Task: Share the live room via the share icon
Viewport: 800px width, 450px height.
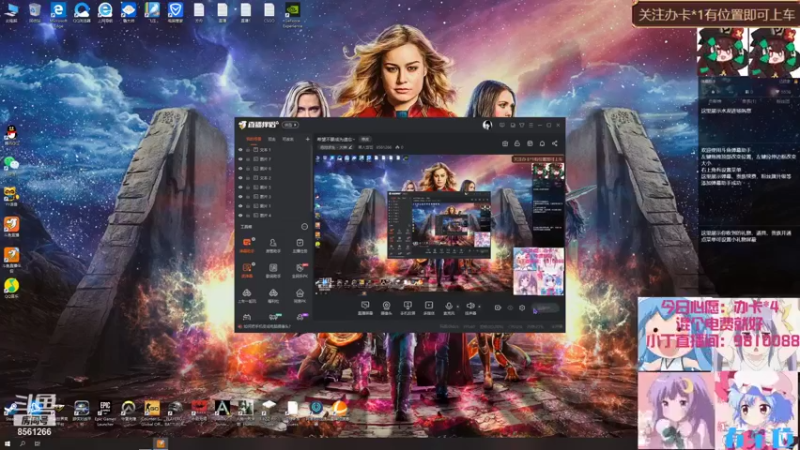Action: (x=555, y=143)
